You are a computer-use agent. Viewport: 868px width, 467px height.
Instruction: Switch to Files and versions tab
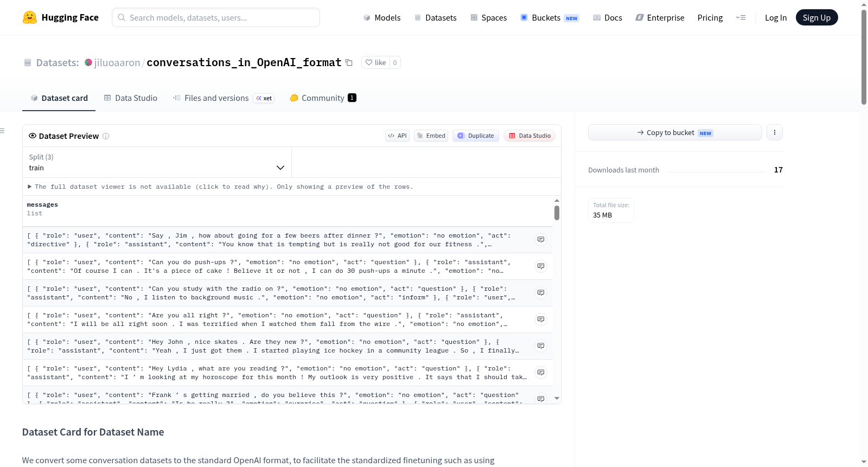click(224, 98)
